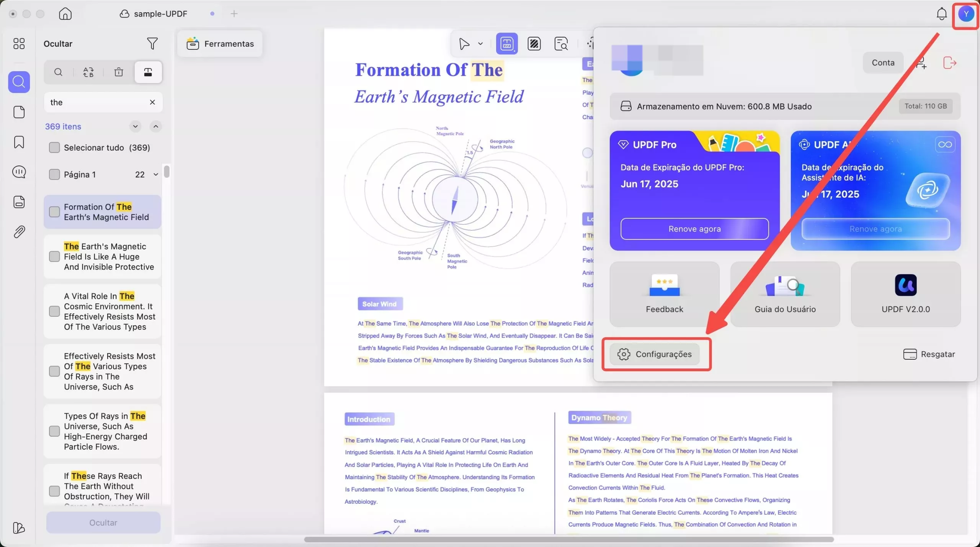Click Renove agora on UPDF AI card
The height and width of the screenshot is (547, 980).
click(875, 229)
